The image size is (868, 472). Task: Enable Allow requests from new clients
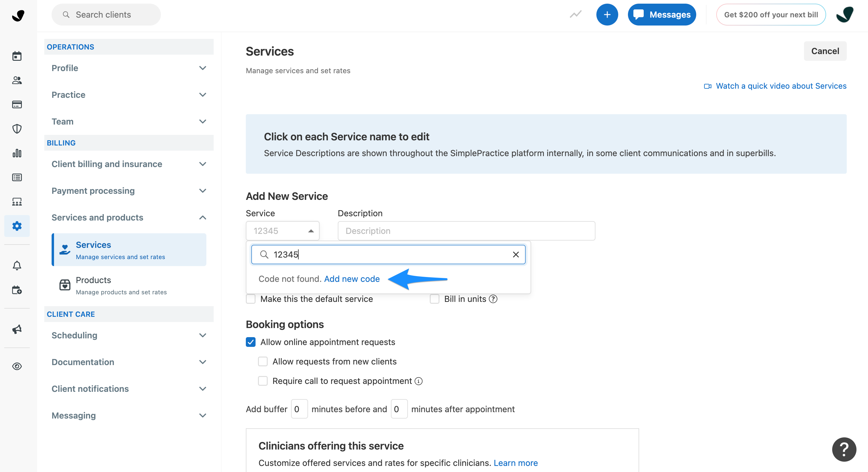tap(263, 361)
